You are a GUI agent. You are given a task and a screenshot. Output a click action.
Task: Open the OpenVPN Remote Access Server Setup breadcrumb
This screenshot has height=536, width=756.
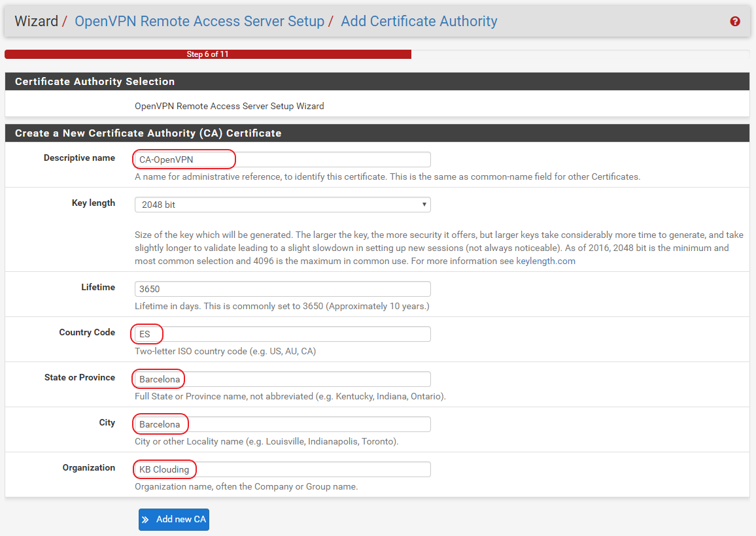[x=199, y=21]
